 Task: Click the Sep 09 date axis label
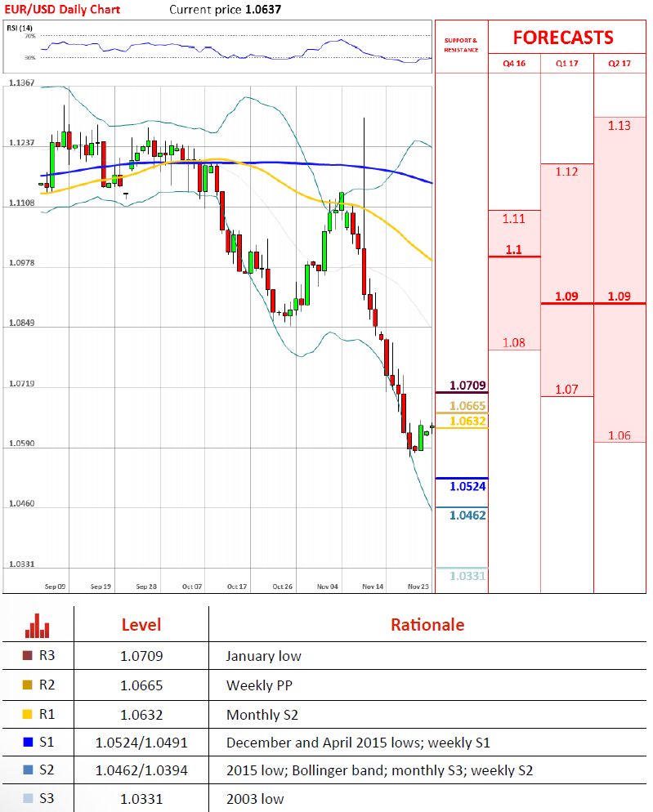pos(55,587)
